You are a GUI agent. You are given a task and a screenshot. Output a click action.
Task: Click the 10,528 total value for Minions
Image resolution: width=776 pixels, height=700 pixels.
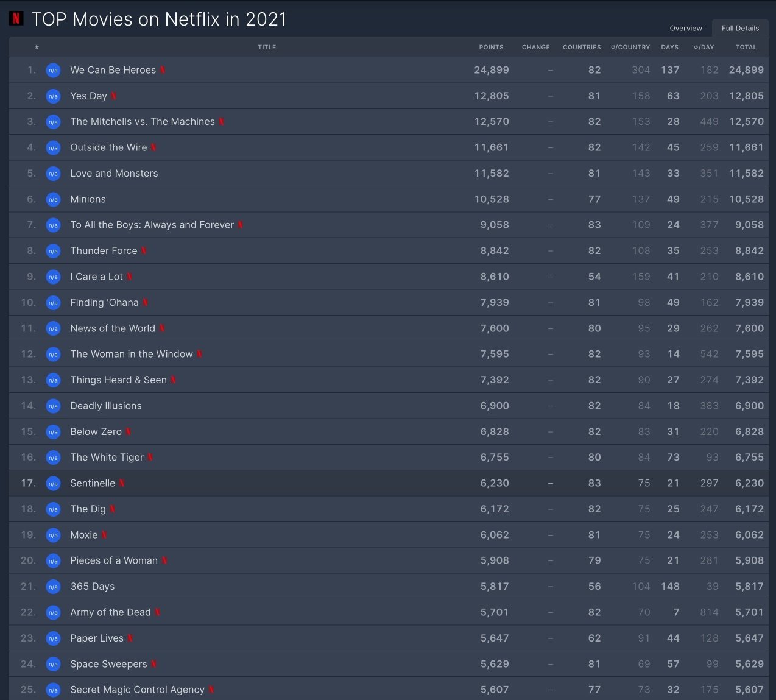click(x=746, y=199)
